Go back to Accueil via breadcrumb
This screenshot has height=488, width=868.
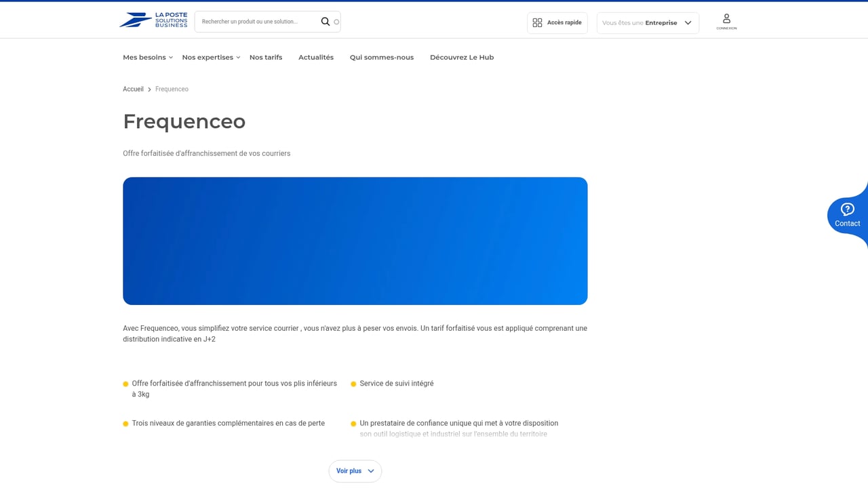[x=133, y=89]
